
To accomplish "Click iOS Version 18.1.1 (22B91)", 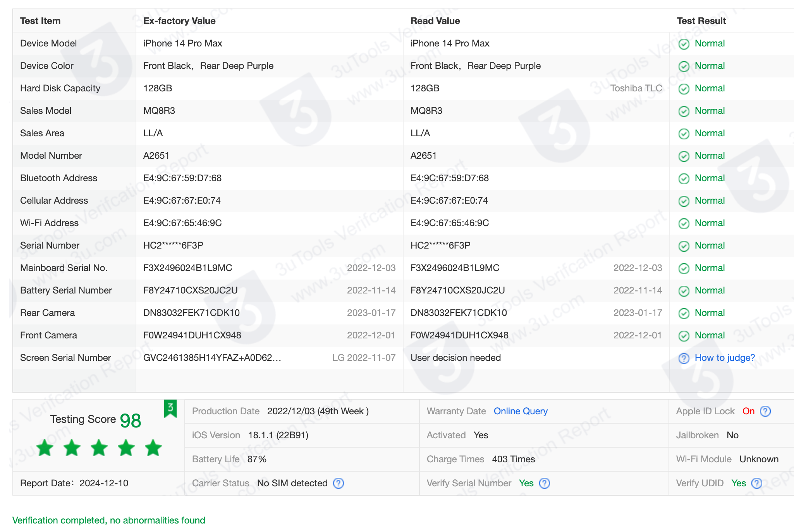I will tap(278, 435).
